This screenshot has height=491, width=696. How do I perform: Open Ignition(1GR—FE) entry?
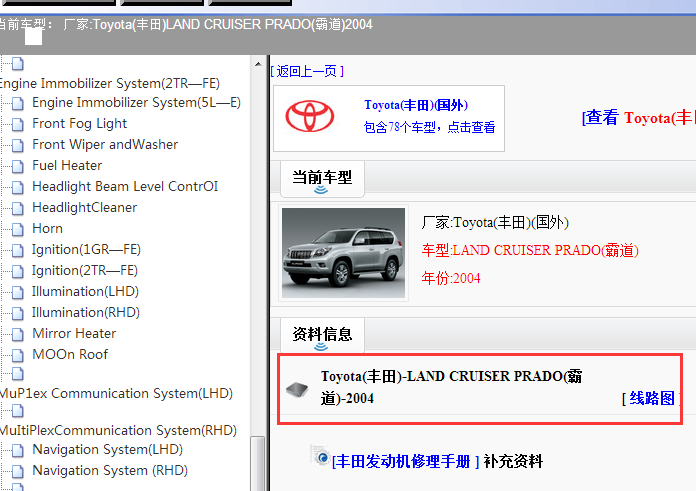[x=86, y=249]
